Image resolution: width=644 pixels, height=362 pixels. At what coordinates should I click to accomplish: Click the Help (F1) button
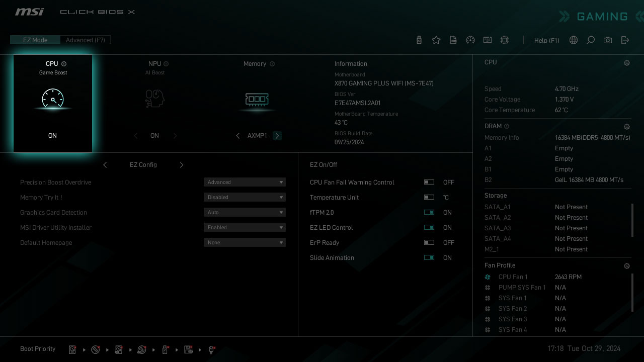pyautogui.click(x=546, y=40)
